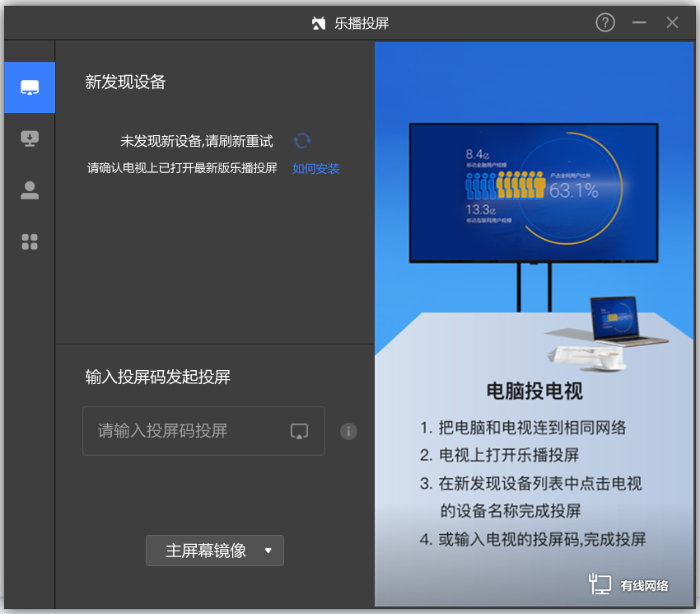Screen dimensions: 700x614
Task: Open the help question mark in the title bar
Action: tap(605, 22)
